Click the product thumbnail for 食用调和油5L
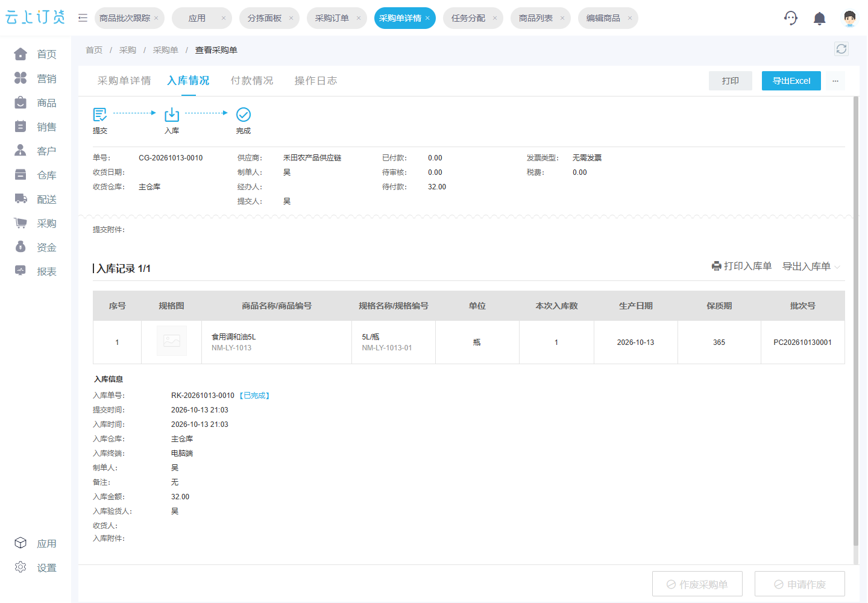This screenshot has width=868, height=603. point(172,341)
